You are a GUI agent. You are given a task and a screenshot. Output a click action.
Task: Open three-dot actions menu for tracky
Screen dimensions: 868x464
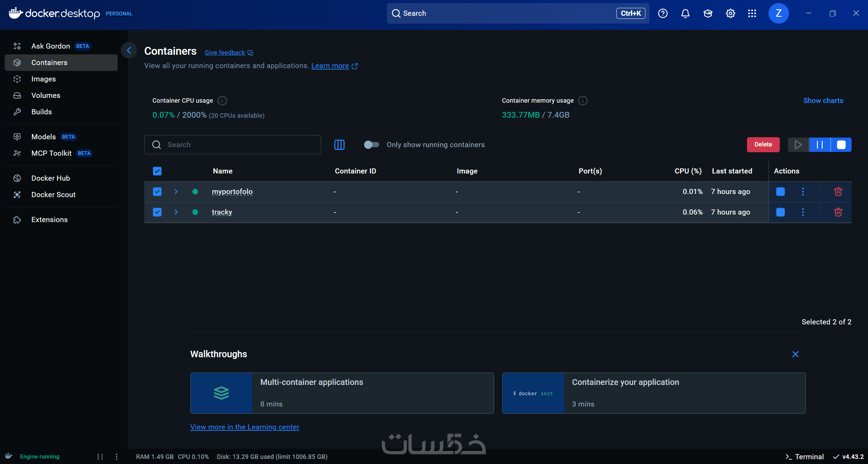click(x=803, y=212)
